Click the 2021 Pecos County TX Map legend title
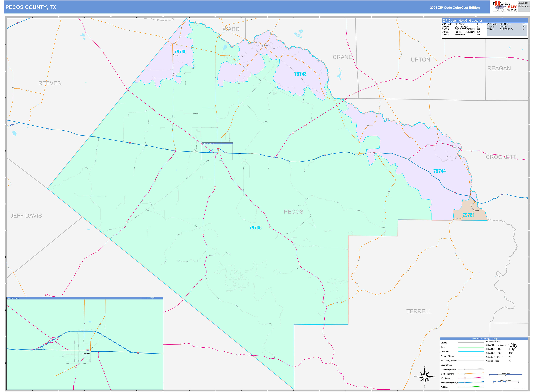Image resolution: width=534 pixels, height=392 pixels. [484, 339]
